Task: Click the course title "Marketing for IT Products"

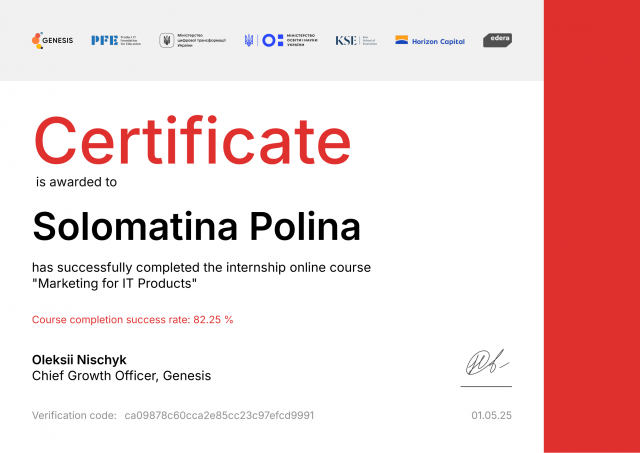Action: [x=114, y=284]
